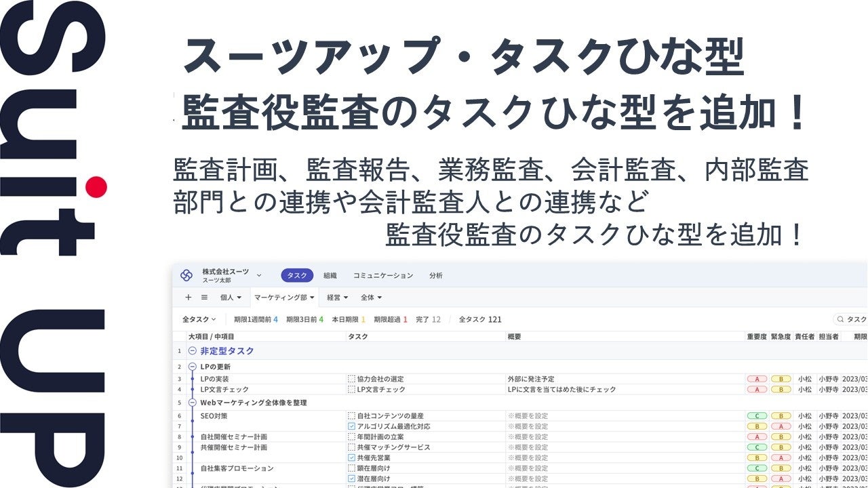Image resolution: width=868 pixels, height=488 pixels.
Task: Click the 大項目 / 中項目 column header
Action: [x=211, y=337]
